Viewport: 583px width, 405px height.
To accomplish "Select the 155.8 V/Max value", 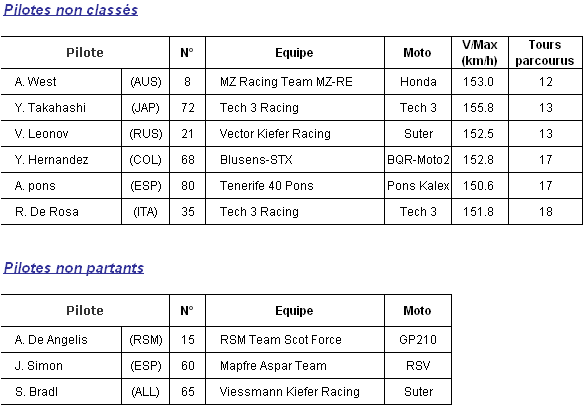I will pyautogui.click(x=478, y=107).
